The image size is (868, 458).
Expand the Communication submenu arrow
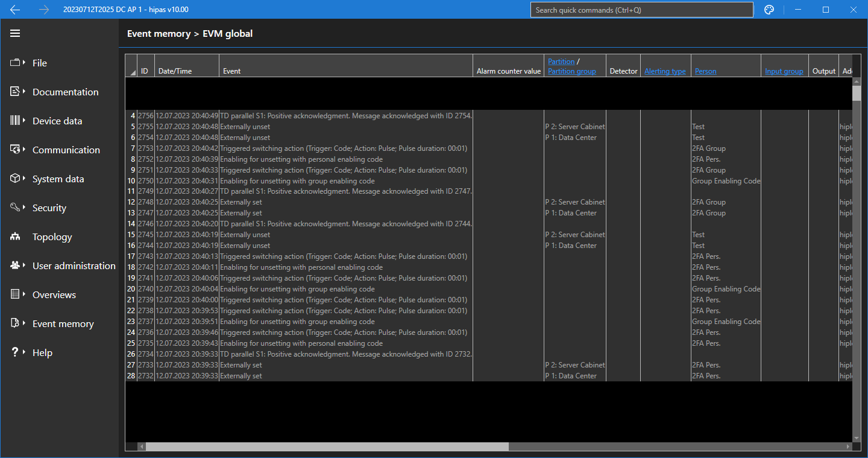coord(24,150)
